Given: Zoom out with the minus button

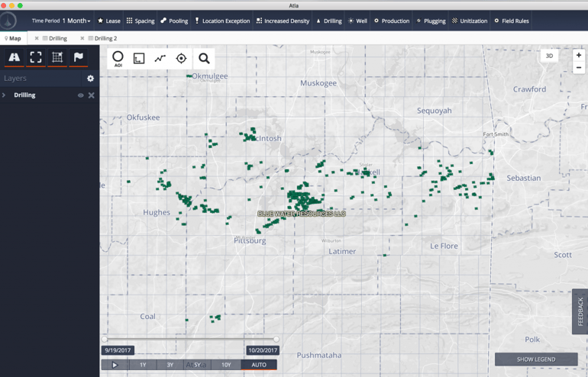Looking at the screenshot, I should (x=579, y=68).
